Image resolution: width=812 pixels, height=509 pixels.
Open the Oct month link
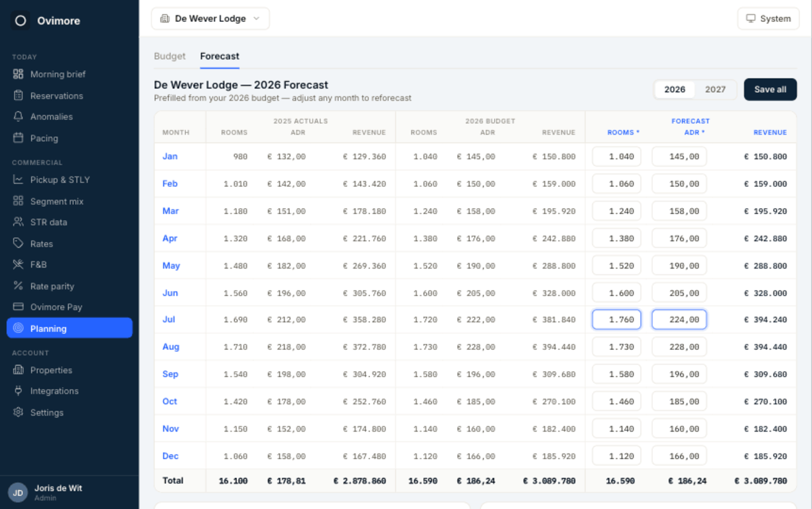pyautogui.click(x=170, y=401)
